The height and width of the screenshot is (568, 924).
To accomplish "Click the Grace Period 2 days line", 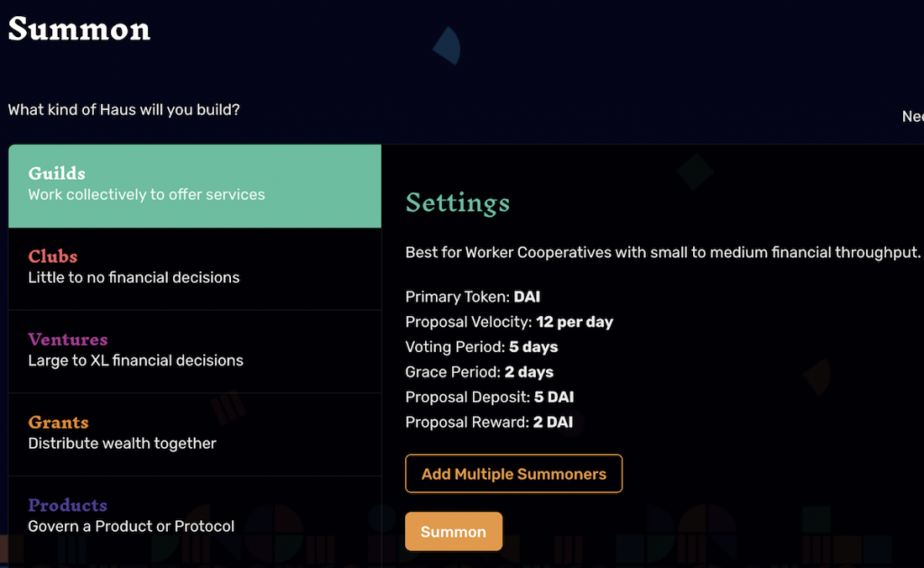I will 479,372.
